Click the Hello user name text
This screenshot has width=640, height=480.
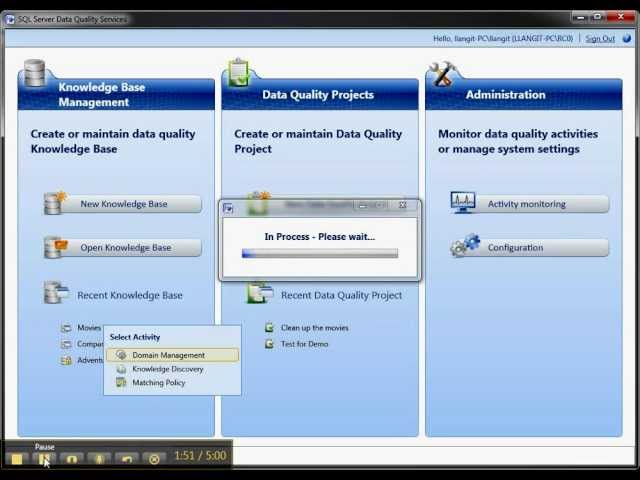pyautogui.click(x=503, y=38)
